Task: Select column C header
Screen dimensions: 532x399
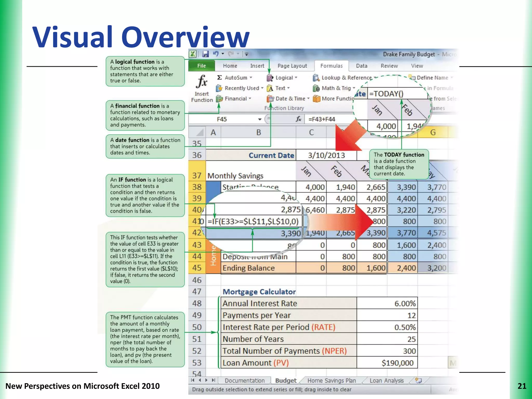Action: (x=311, y=132)
